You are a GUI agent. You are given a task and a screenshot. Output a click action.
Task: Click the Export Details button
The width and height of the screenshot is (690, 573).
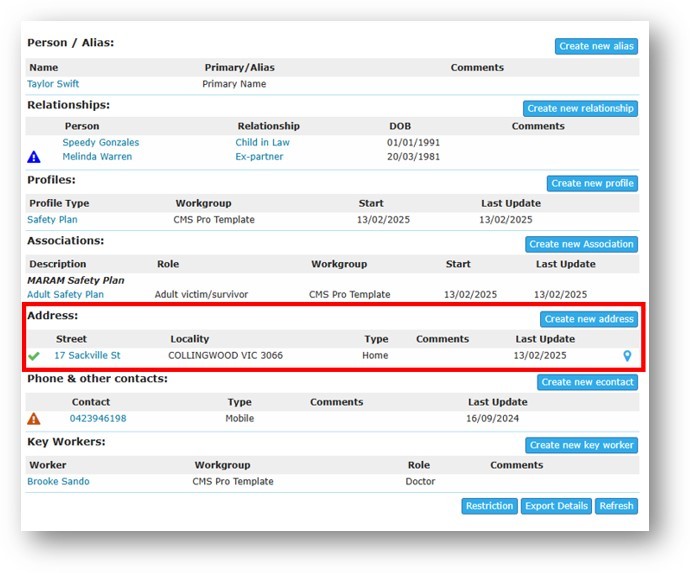tap(556, 506)
